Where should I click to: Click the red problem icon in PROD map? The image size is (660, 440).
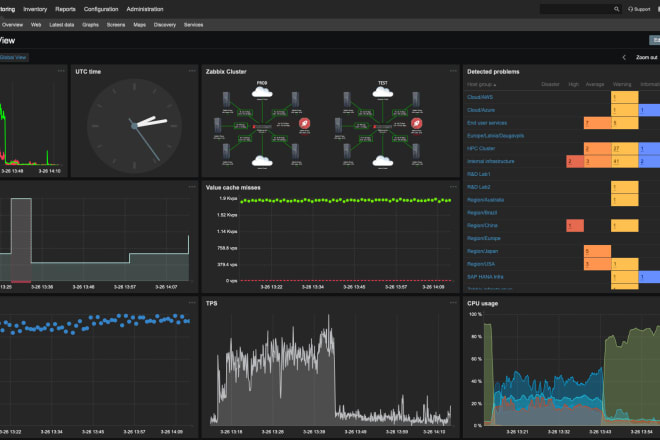coord(304,123)
